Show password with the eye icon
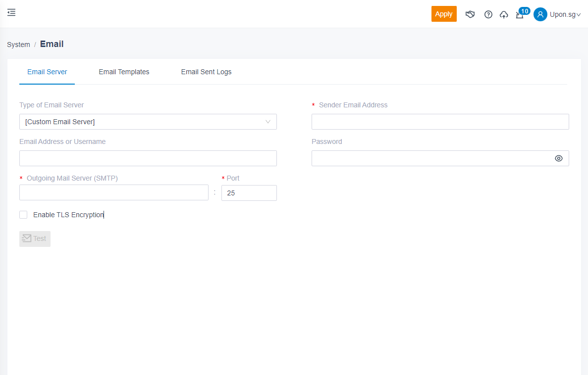The image size is (588, 375). click(x=559, y=158)
